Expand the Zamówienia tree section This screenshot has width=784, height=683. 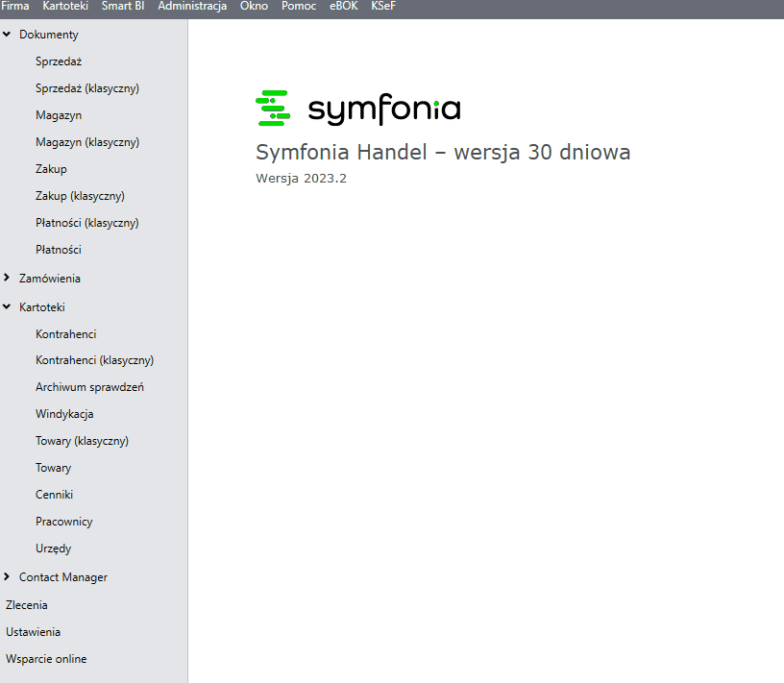click(7, 279)
